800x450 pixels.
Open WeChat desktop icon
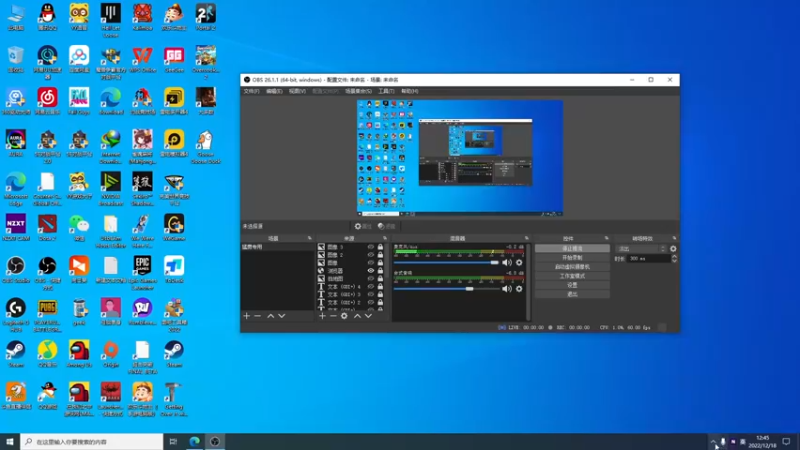pyautogui.click(x=79, y=228)
